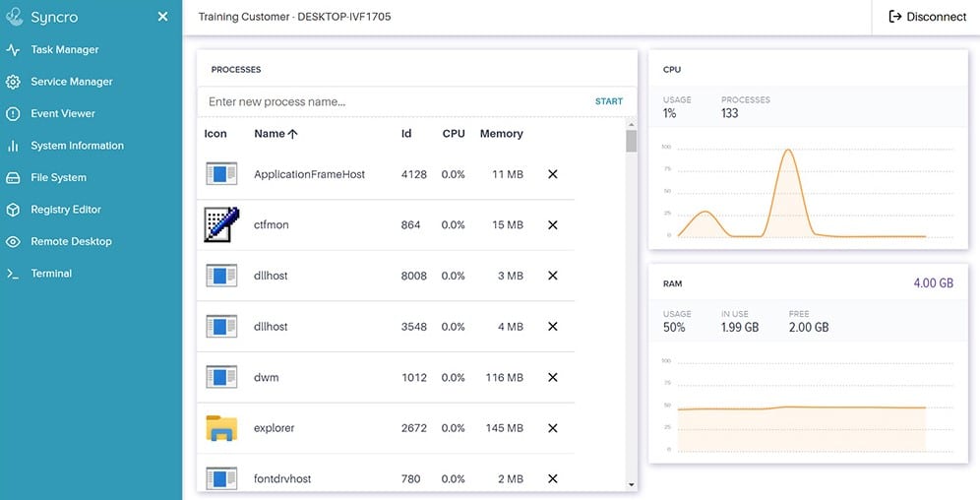Click the START process button

[609, 101]
